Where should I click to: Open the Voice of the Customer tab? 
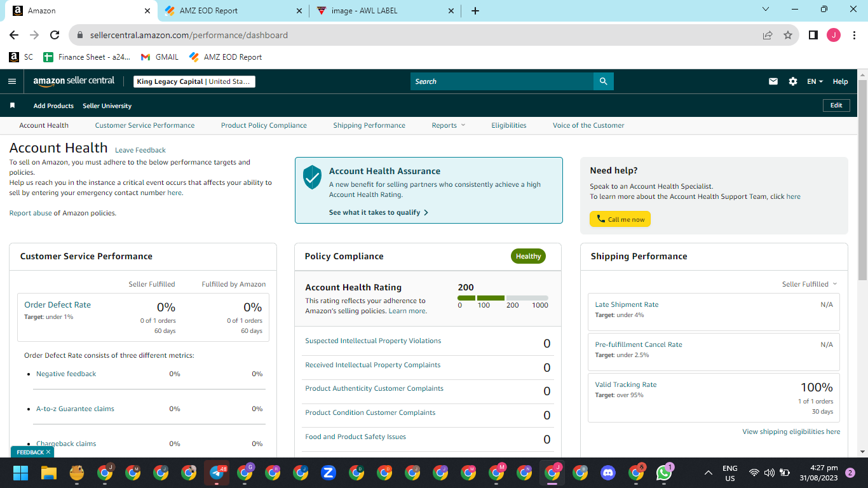click(588, 125)
